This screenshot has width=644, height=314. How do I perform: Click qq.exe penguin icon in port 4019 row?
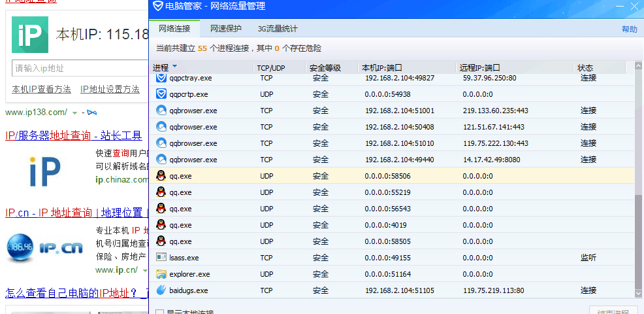pyautogui.click(x=161, y=224)
